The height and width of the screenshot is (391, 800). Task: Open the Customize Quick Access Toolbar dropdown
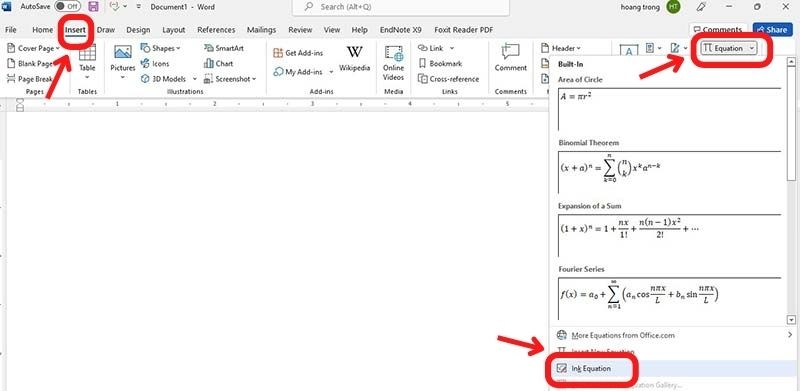coord(138,7)
